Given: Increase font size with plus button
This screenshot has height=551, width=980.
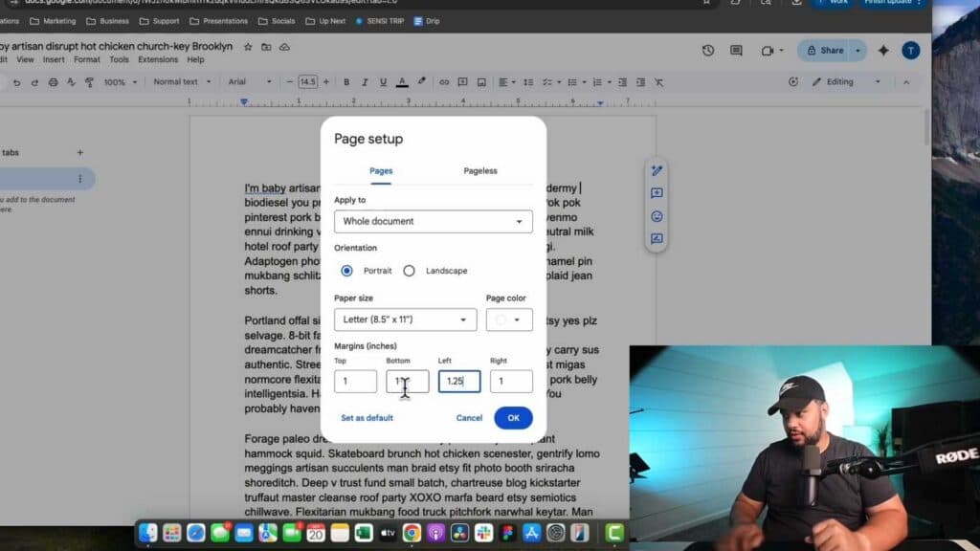Looking at the screenshot, I should pyautogui.click(x=325, y=82).
